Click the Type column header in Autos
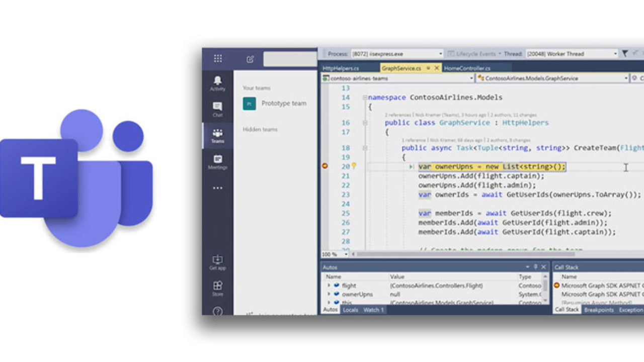Viewport: 644px width, 362px height. coord(525,277)
